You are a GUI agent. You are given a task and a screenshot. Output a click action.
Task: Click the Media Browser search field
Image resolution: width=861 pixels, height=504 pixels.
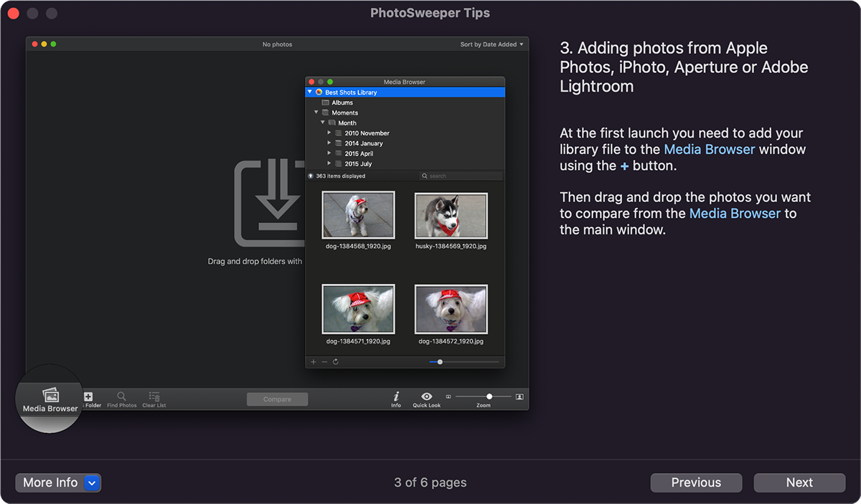[x=463, y=176]
